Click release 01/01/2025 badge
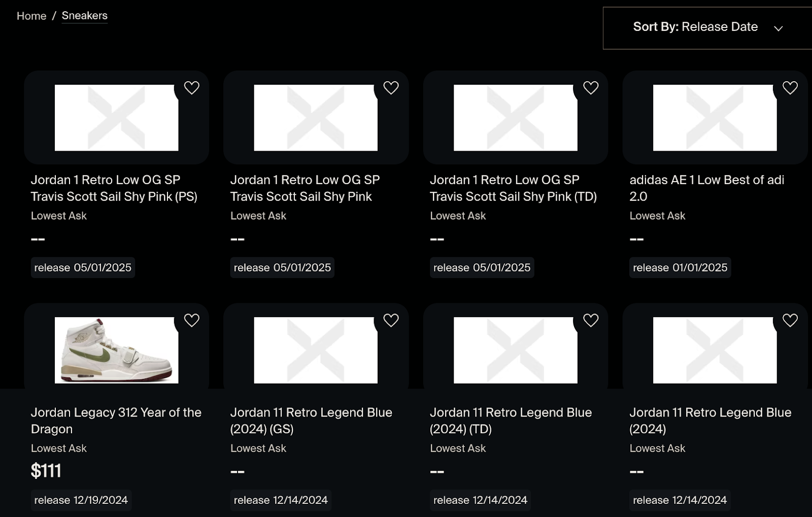This screenshot has height=517, width=812. 680,267
